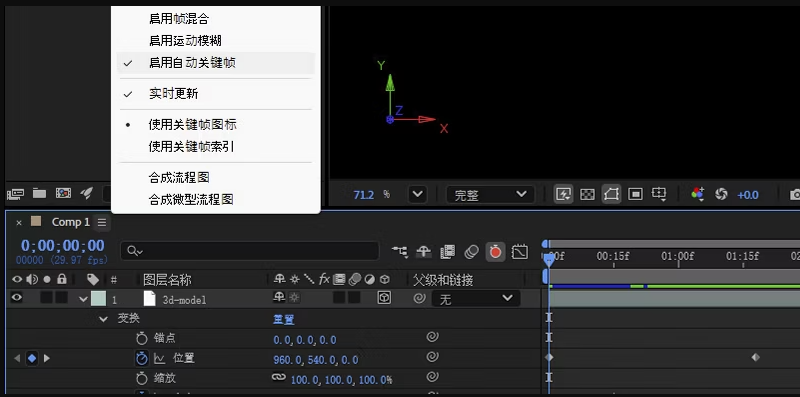Hide the 3d-model layer using its eye
The image size is (800, 397).
click(17, 298)
